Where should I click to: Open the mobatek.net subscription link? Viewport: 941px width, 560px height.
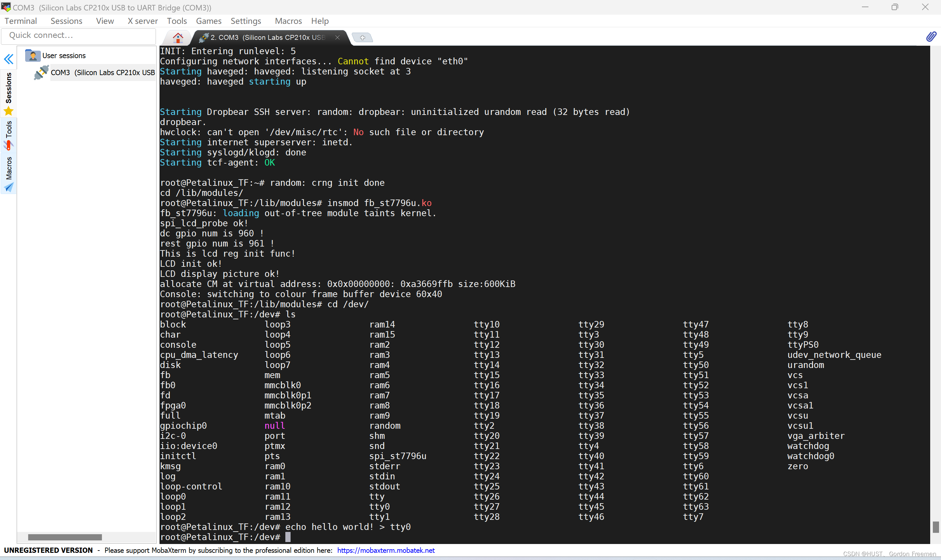[x=386, y=551]
